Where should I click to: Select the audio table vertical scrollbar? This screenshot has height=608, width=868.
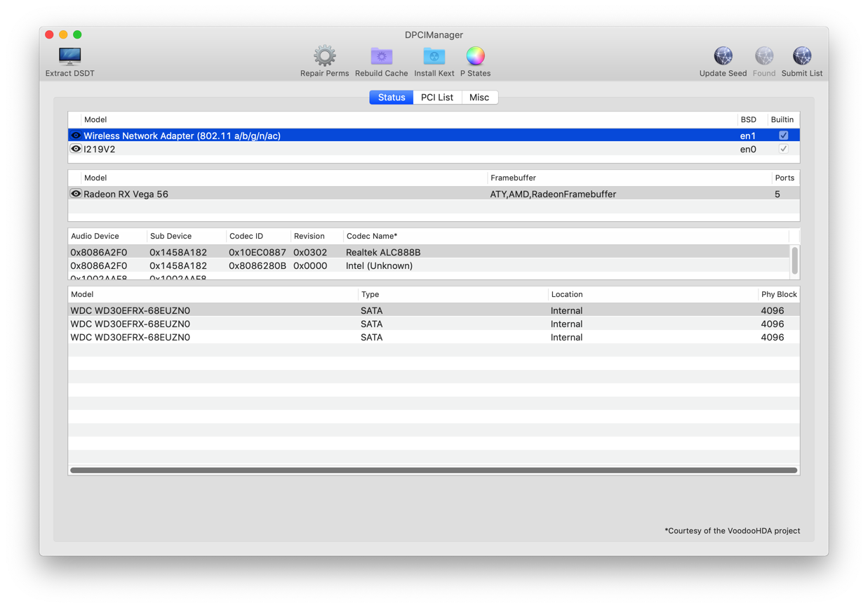click(794, 260)
